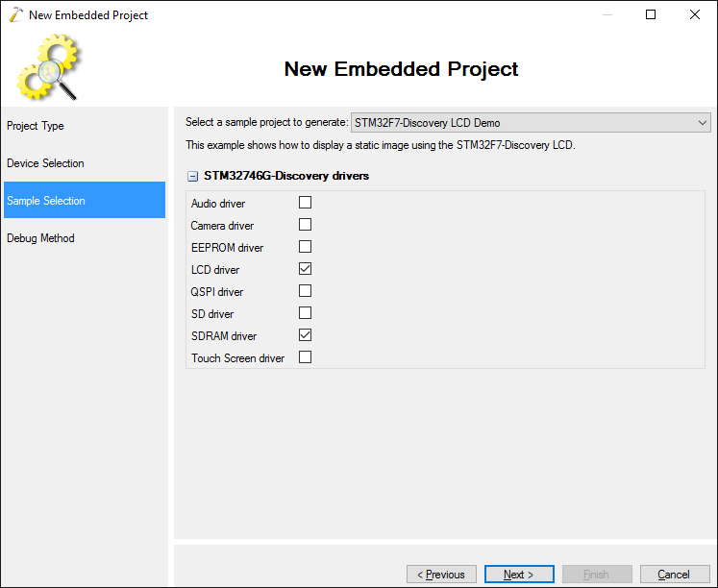The width and height of the screenshot is (718, 588).
Task: Disable the SDRAM driver checkbox
Action: pyautogui.click(x=305, y=335)
